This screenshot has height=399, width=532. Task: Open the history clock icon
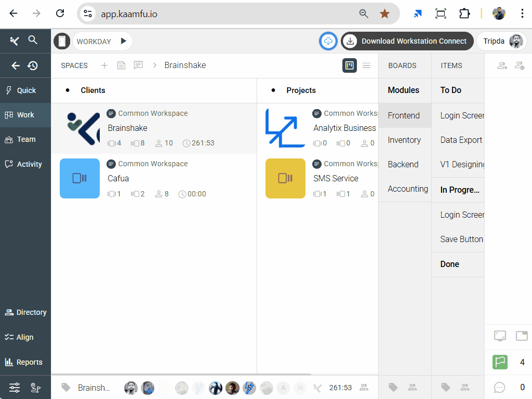click(33, 65)
